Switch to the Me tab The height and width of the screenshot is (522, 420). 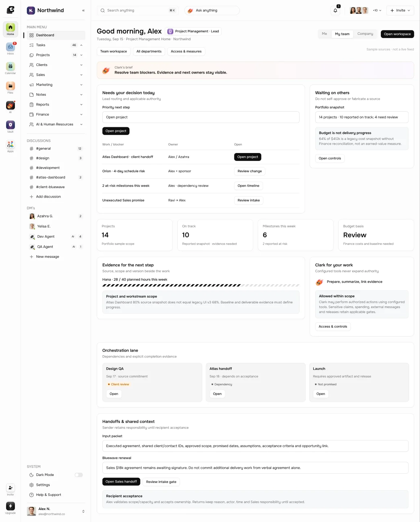(324, 34)
